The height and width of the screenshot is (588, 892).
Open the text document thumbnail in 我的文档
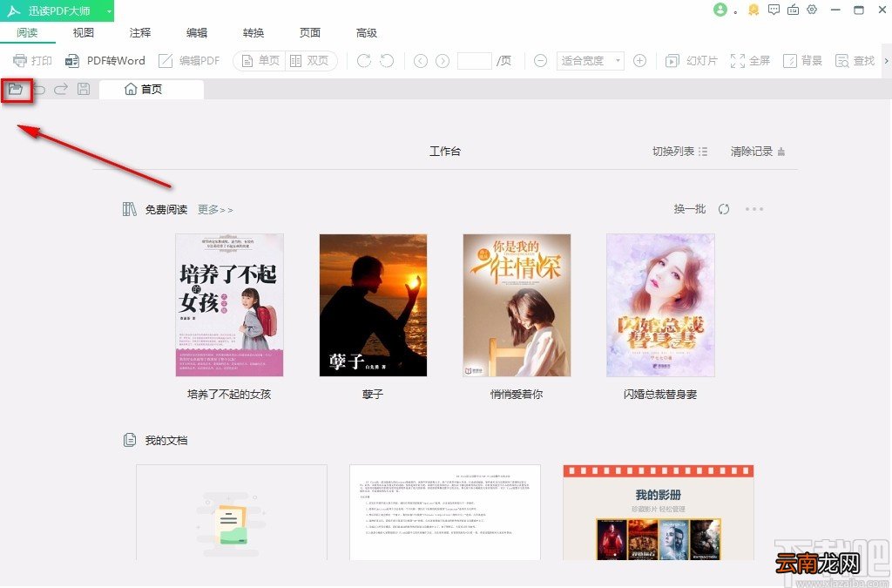445,512
